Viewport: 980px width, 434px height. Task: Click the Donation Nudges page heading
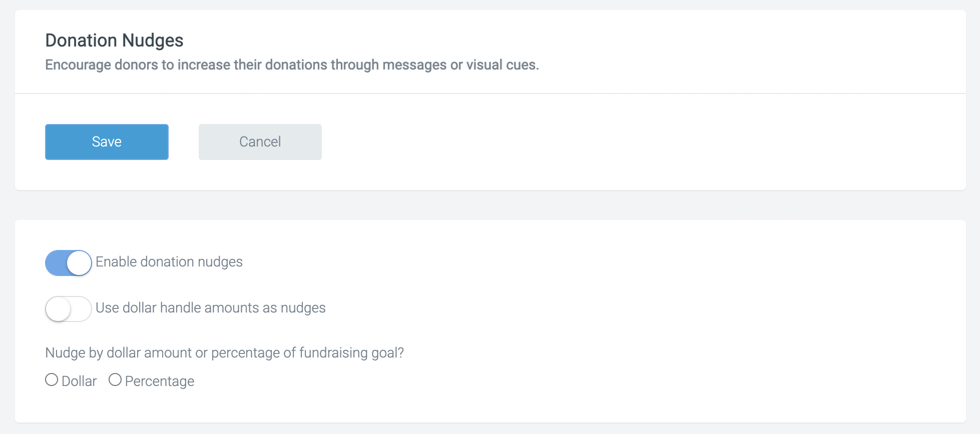coord(115,40)
